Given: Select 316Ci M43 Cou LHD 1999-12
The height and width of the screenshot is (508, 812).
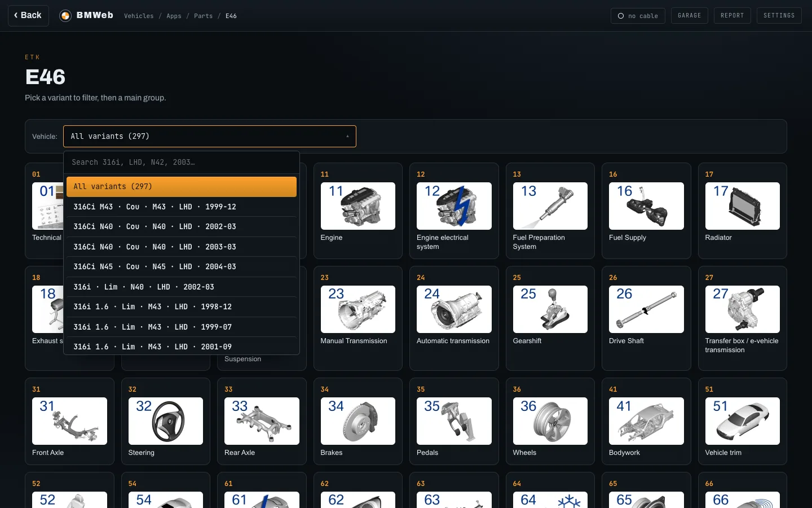Looking at the screenshot, I should click(x=182, y=207).
